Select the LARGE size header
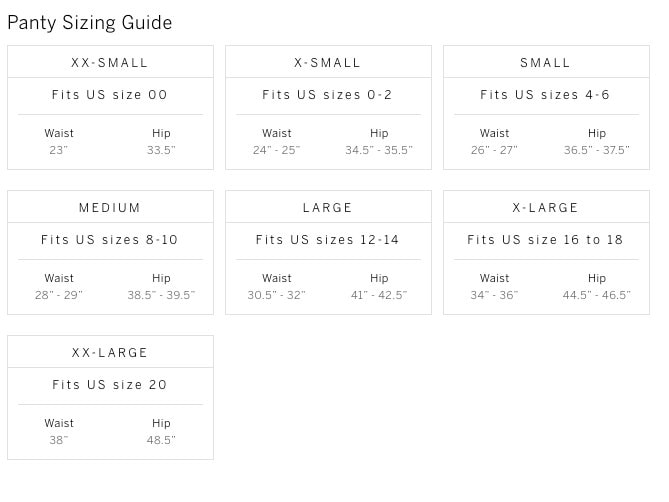This screenshot has width=669, height=502. (327, 208)
